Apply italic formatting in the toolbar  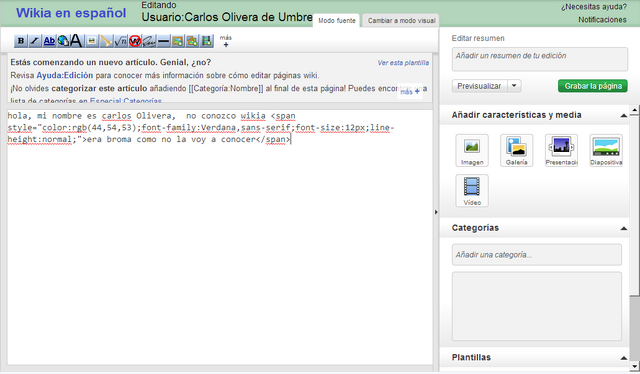(35, 41)
